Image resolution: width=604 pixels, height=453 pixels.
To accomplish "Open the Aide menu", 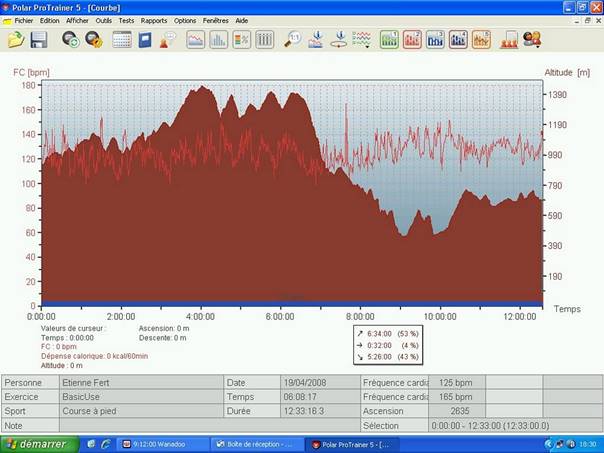I will click(242, 20).
